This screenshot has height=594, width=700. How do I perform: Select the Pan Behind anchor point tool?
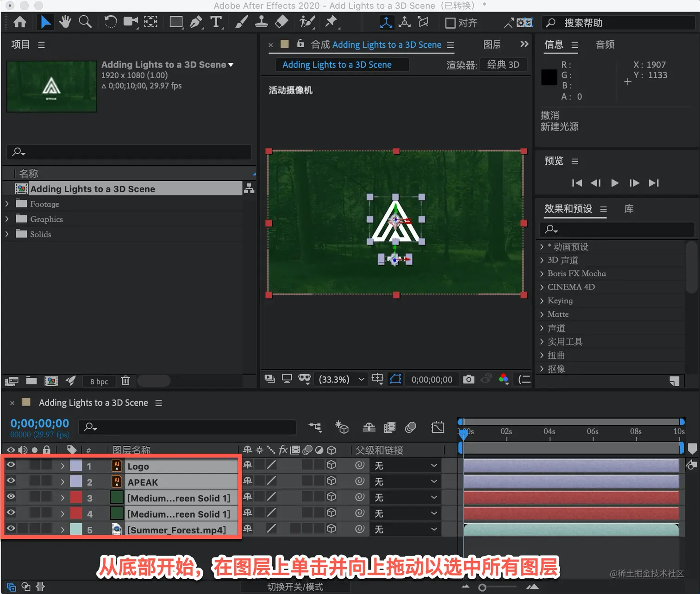coord(150,22)
